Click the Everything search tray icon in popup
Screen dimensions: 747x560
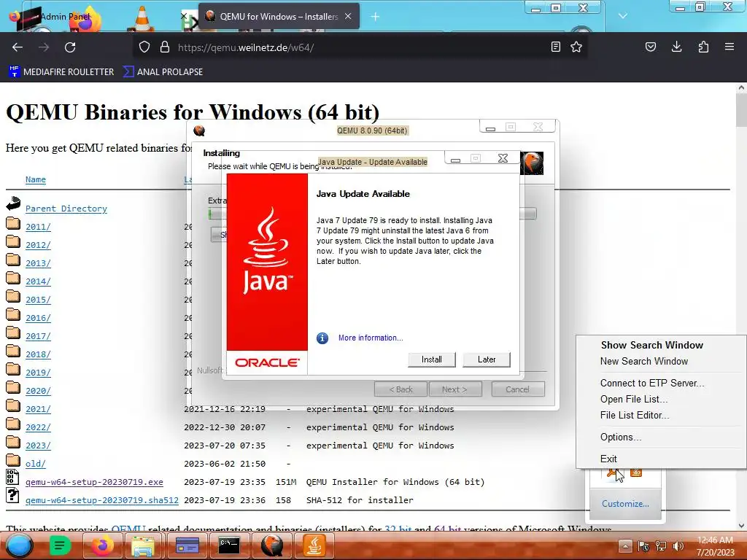tap(612, 472)
